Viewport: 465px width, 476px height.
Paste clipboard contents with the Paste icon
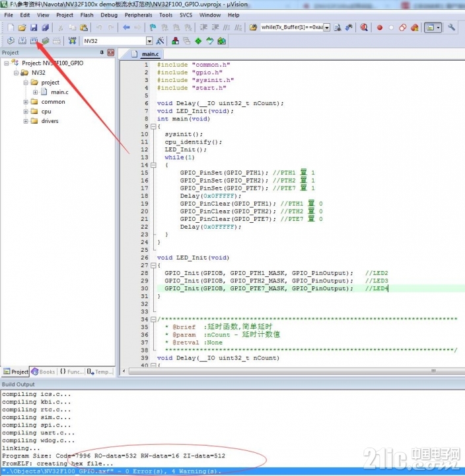[84, 27]
